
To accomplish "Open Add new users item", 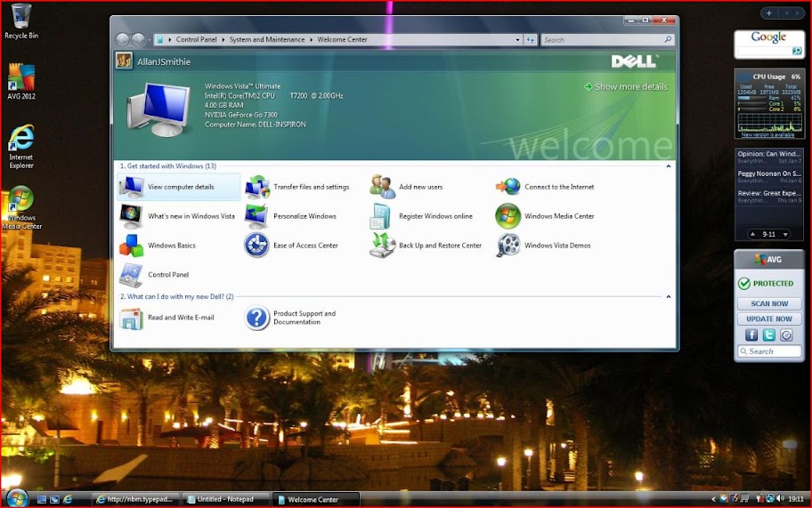I will coord(407,187).
